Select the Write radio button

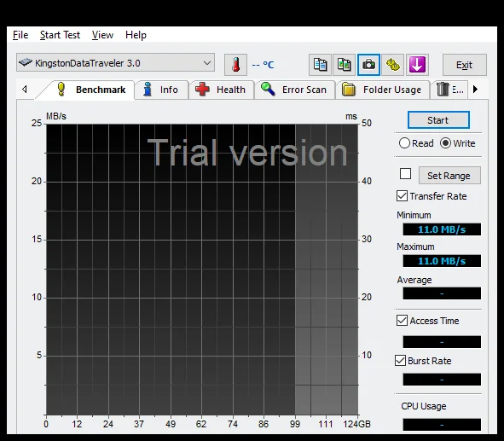pyautogui.click(x=445, y=143)
